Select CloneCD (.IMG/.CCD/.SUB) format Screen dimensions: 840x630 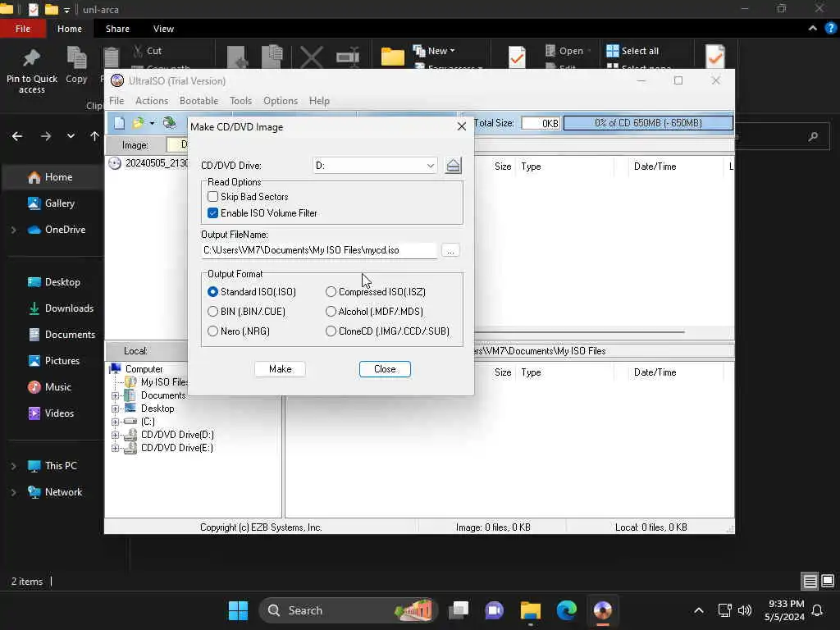tap(331, 331)
